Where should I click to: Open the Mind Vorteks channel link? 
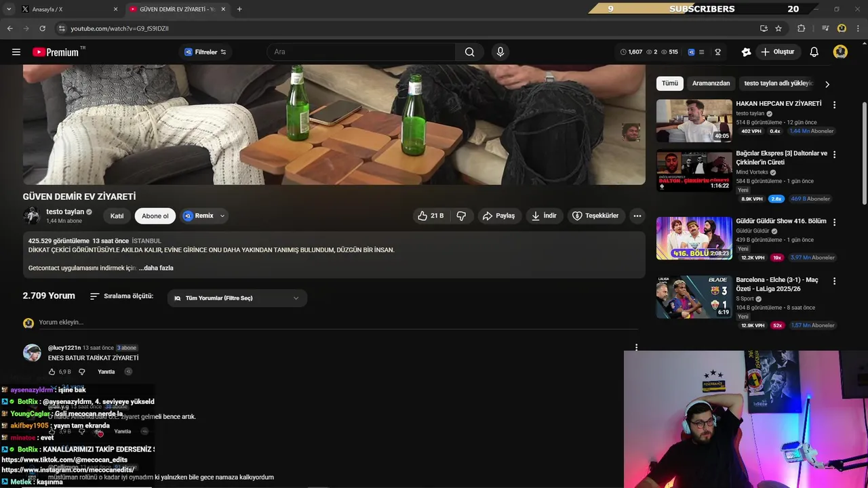tap(752, 172)
